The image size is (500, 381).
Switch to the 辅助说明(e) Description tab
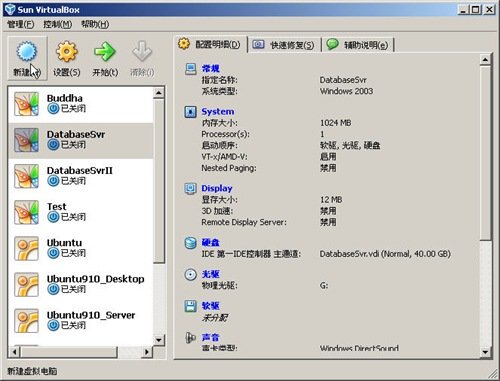tap(358, 45)
